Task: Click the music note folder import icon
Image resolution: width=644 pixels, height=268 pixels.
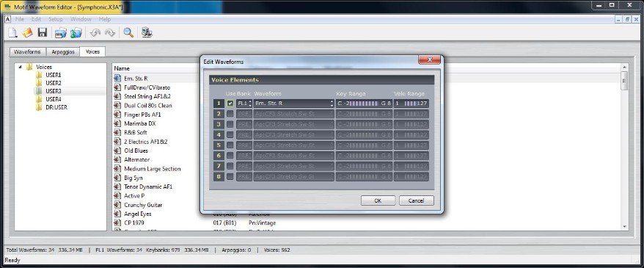Action: click(76, 32)
